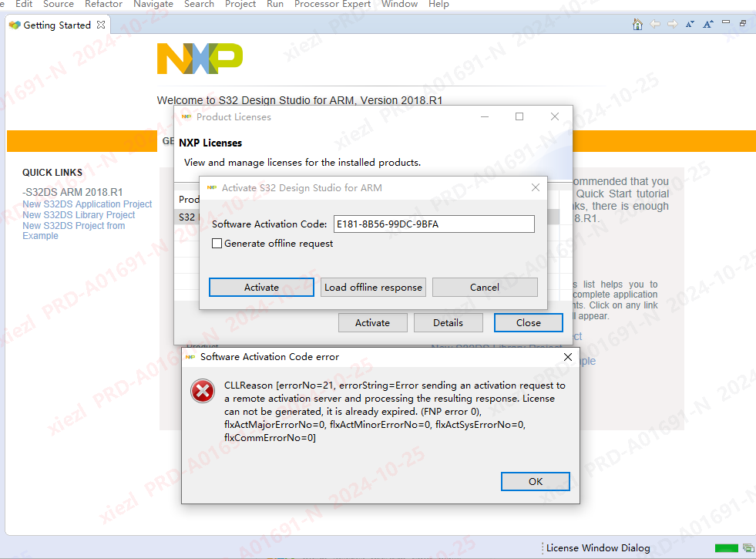This screenshot has width=756, height=559.
Task: Click the NXP icon in Product Licenses title
Action: coord(186,116)
